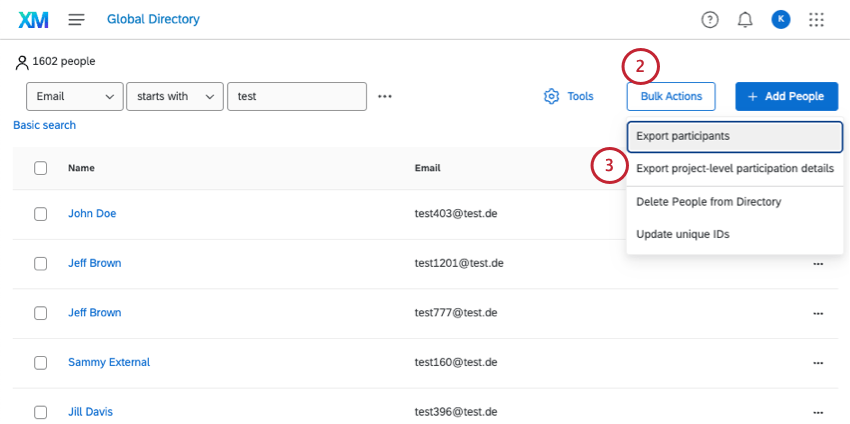
Task: Open row actions for Jeff Brown test1201
Action: tap(818, 263)
